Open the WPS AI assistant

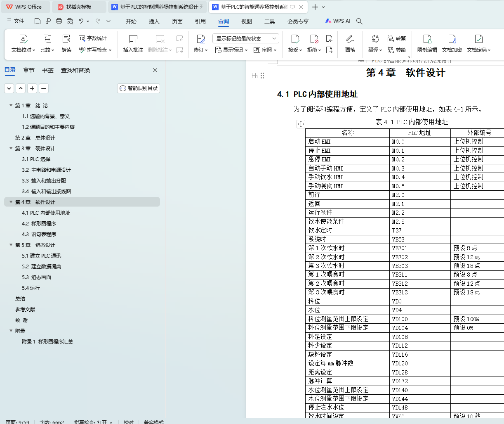338,21
